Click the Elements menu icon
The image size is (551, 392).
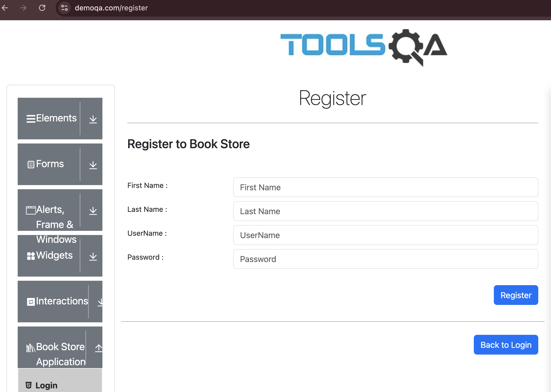tap(31, 119)
